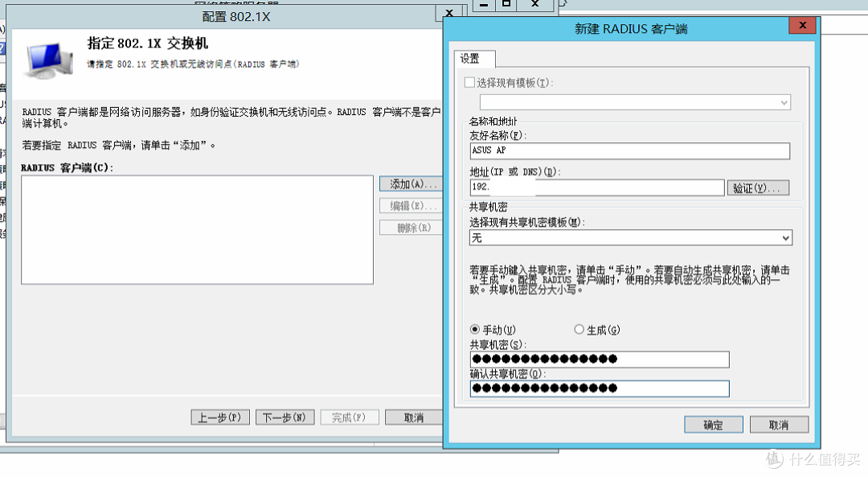Open the 选择现有共享机密模板 dropdown showing 无
The width and height of the screenshot is (868, 477).
[x=631, y=237]
